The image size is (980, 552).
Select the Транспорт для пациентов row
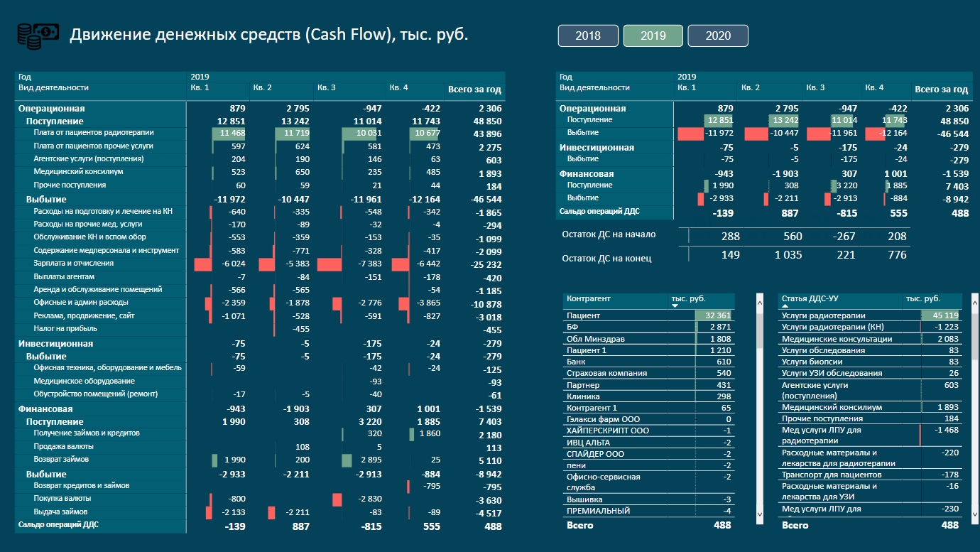coord(871,475)
